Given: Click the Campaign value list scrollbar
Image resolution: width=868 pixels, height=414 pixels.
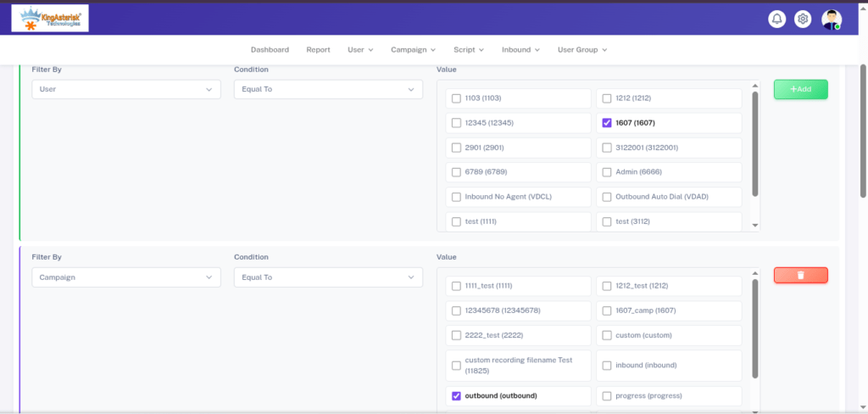Looking at the screenshot, I should [x=754, y=331].
